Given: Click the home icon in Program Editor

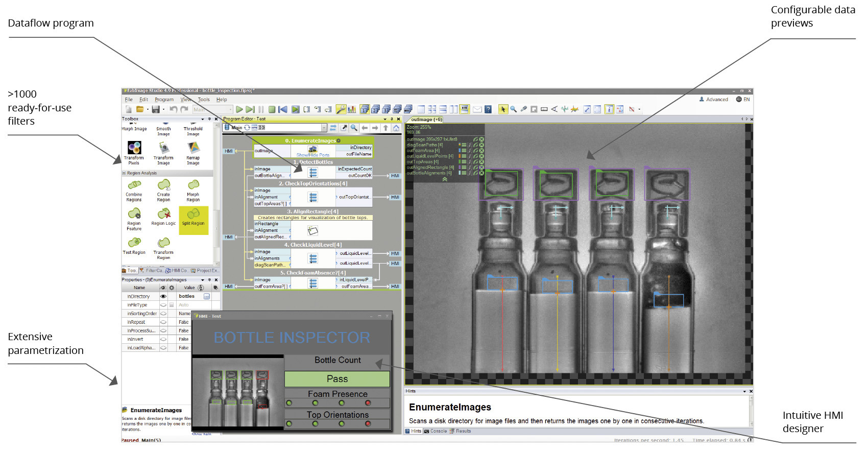Looking at the screenshot, I should (396, 128).
